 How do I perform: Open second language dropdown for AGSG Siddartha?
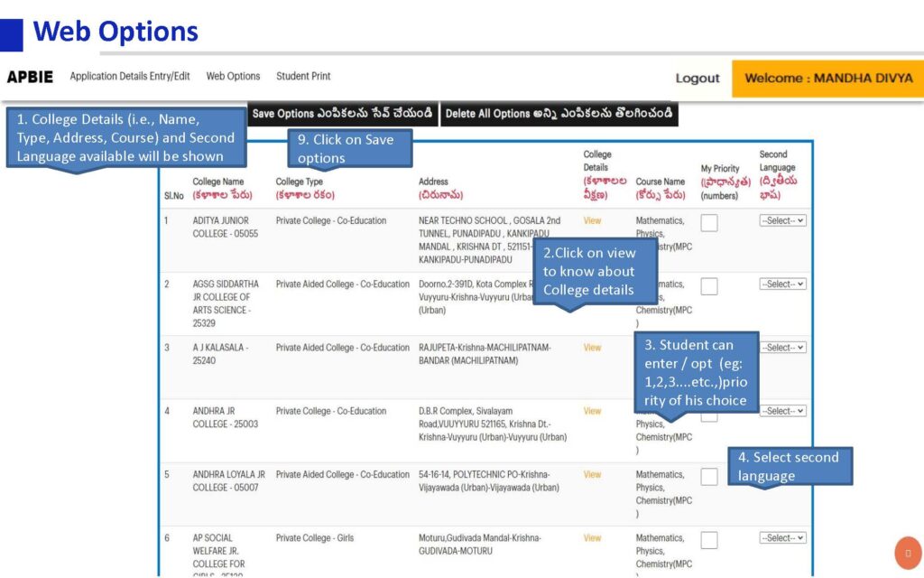pyautogui.click(x=782, y=284)
